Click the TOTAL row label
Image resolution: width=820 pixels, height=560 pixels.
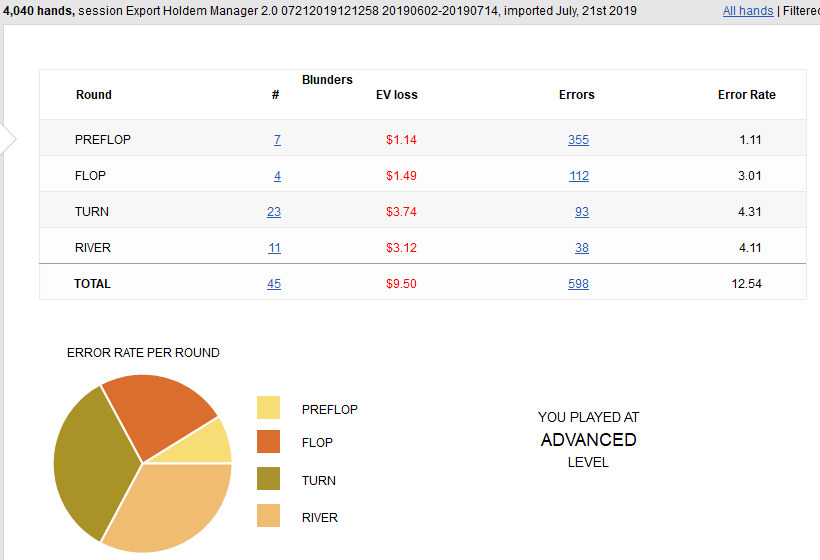tap(92, 284)
